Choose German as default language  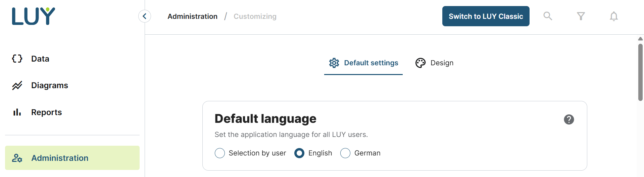345,153
